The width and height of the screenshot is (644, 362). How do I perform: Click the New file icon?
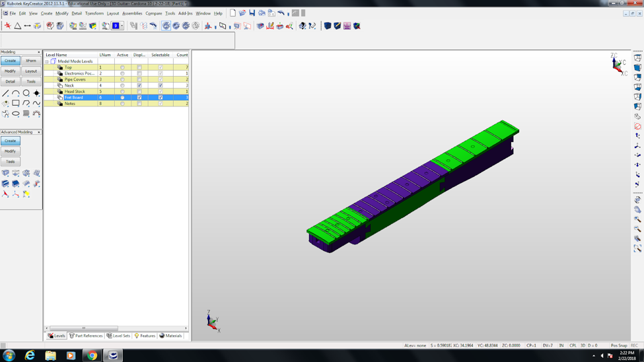point(233,13)
